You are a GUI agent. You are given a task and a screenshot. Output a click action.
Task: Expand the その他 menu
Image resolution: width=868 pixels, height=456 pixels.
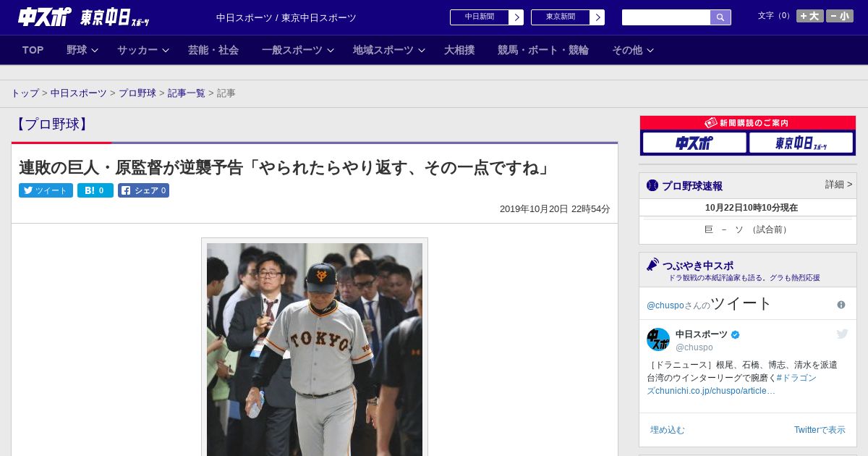tap(633, 50)
